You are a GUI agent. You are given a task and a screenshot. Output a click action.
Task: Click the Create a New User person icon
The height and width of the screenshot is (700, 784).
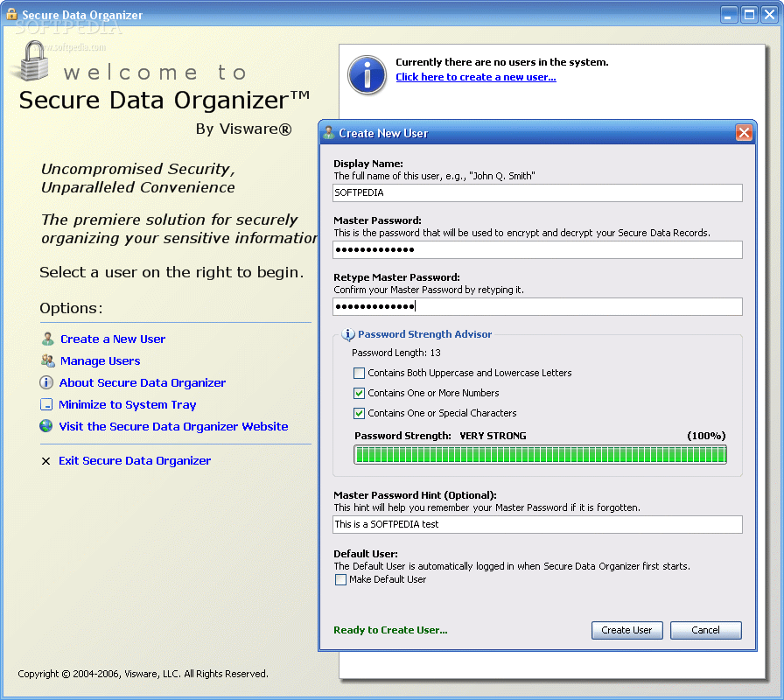47,339
